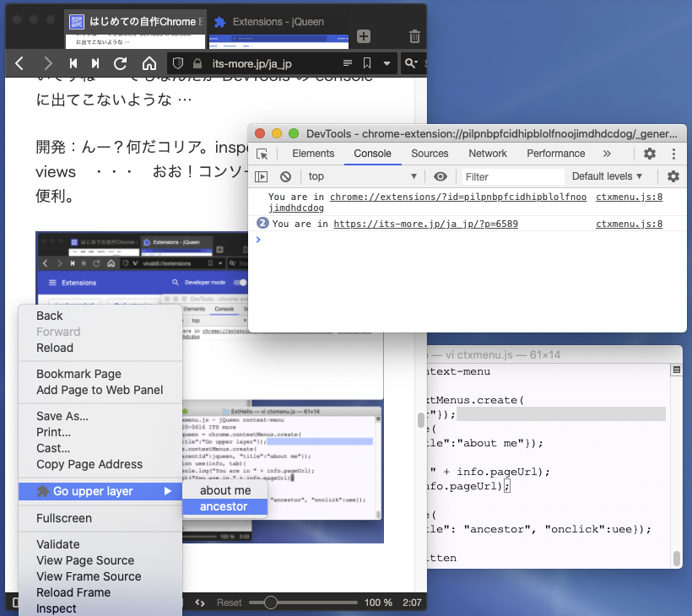The width and height of the screenshot is (692, 616).
Task: Show more DevTools tabs with the chevron
Action: [x=607, y=154]
